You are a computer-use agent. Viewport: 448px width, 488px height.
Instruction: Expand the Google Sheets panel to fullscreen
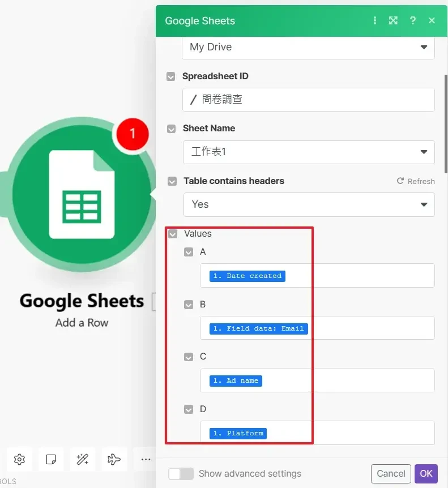(393, 20)
